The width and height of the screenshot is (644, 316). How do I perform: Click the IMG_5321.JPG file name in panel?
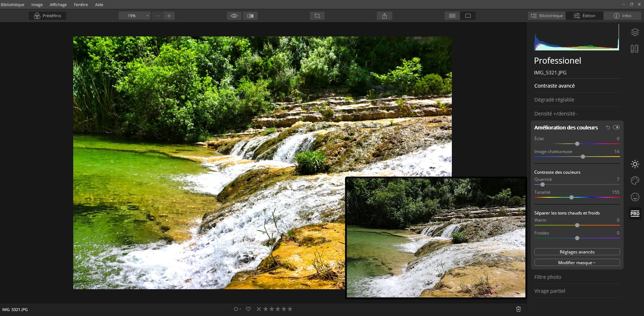[550, 73]
